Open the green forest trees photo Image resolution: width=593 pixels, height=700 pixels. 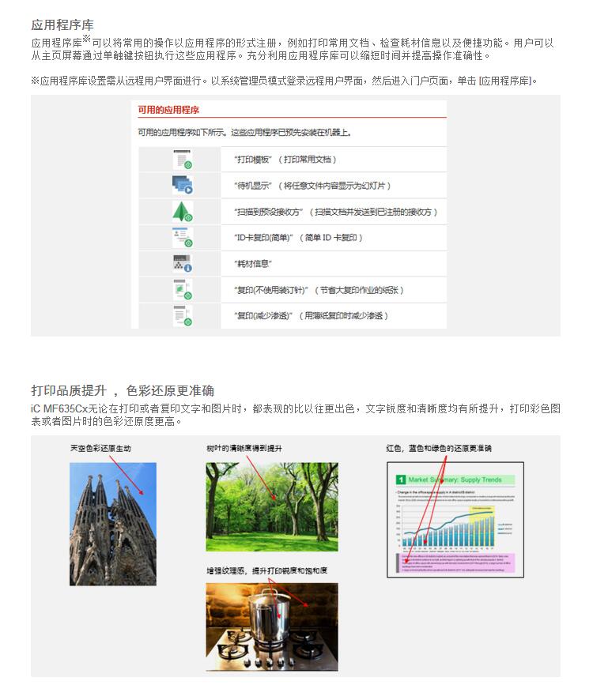click(x=272, y=506)
